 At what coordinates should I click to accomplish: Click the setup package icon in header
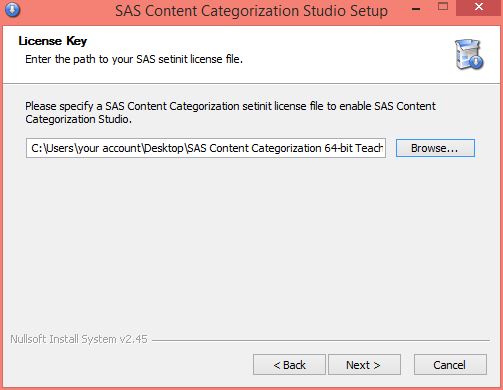(x=469, y=54)
